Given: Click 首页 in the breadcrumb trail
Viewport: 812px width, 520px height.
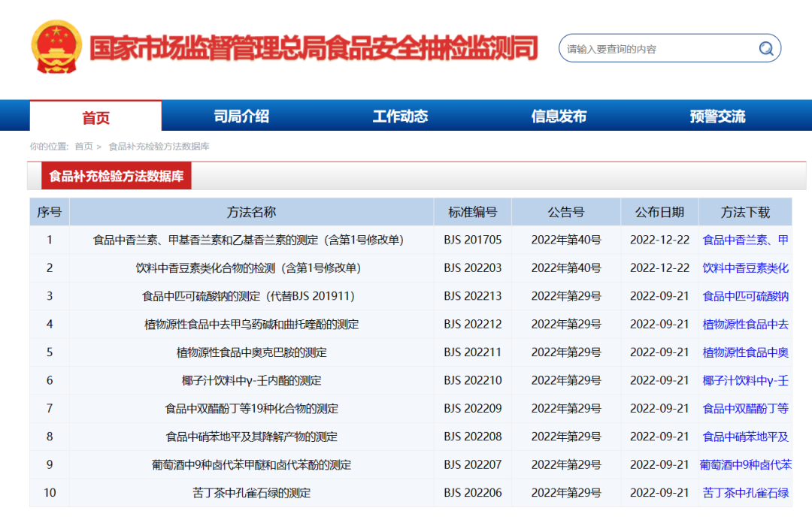Looking at the screenshot, I should pyautogui.click(x=83, y=147).
